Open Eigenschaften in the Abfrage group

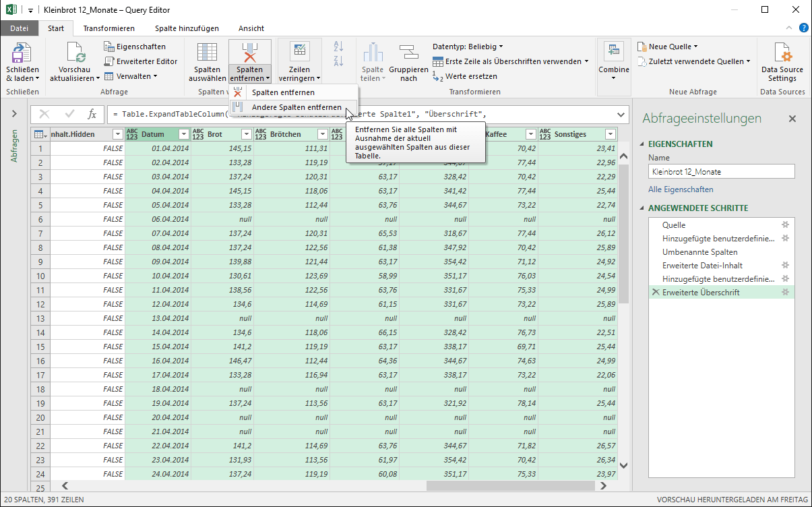coord(135,47)
